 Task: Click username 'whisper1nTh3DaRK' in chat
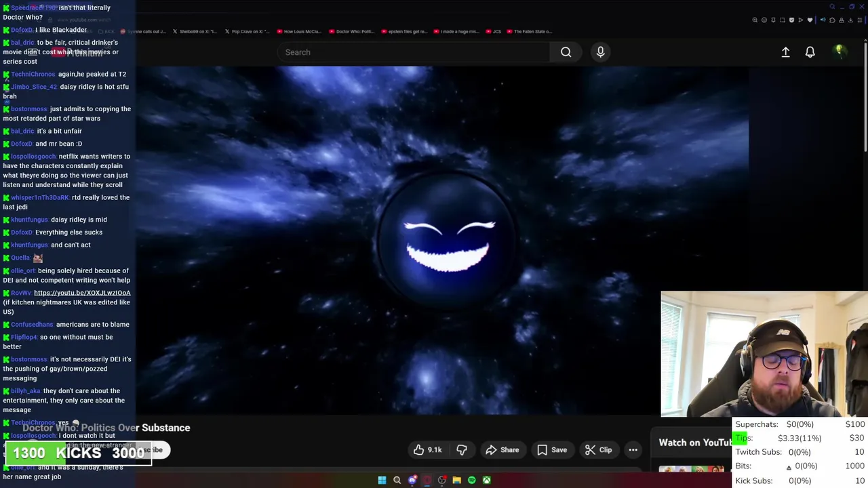pos(40,198)
